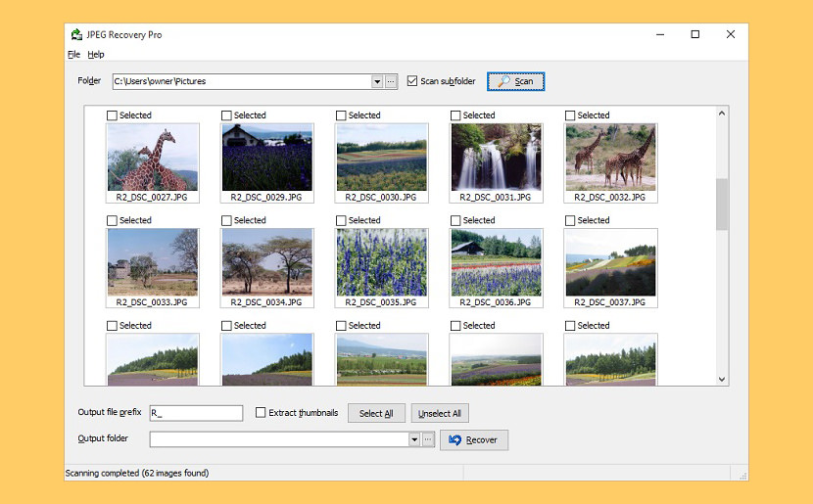
Task: Check Selected for R2_DSC_0036.JPG
Action: point(455,220)
